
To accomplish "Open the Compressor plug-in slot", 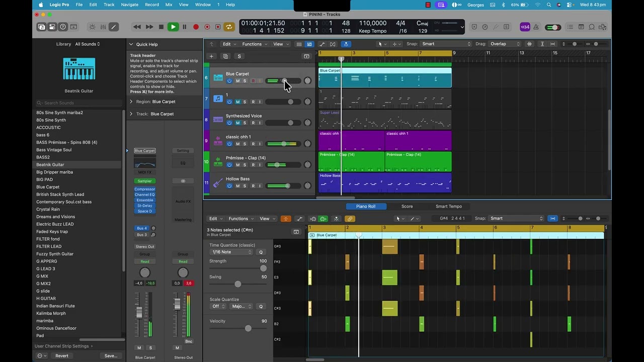I will (x=145, y=190).
